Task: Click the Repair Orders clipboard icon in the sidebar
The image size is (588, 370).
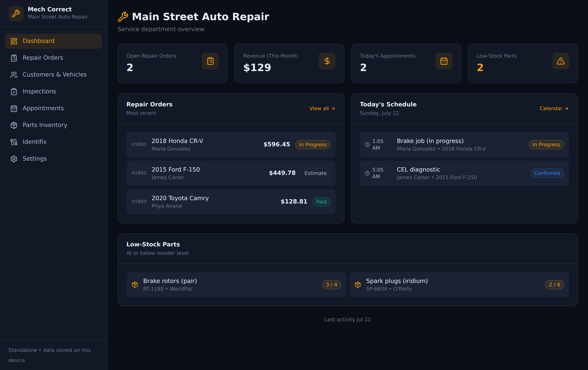Action: 14,58
